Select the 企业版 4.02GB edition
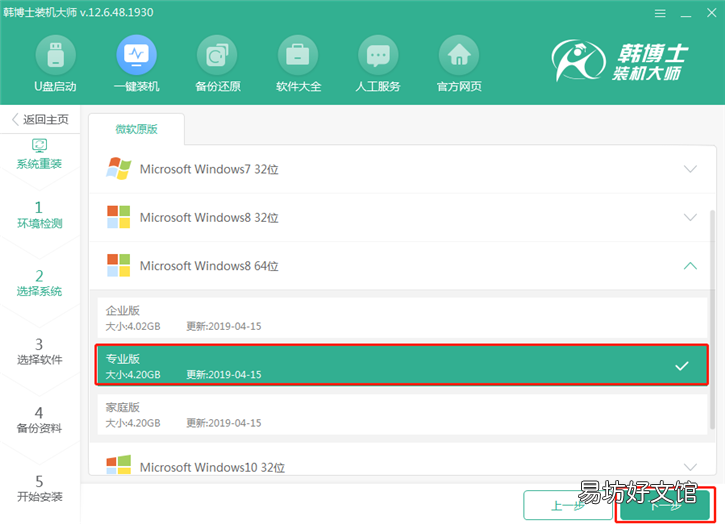 (402, 318)
